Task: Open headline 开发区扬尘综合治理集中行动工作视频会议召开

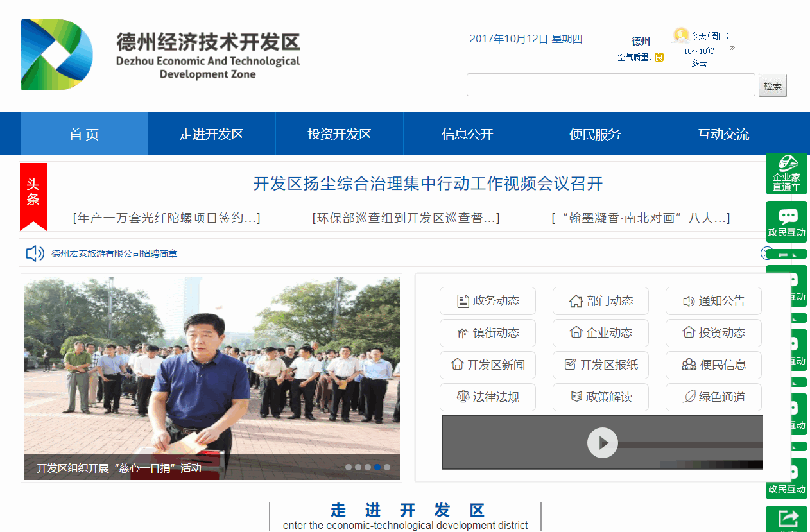Action: point(428,184)
